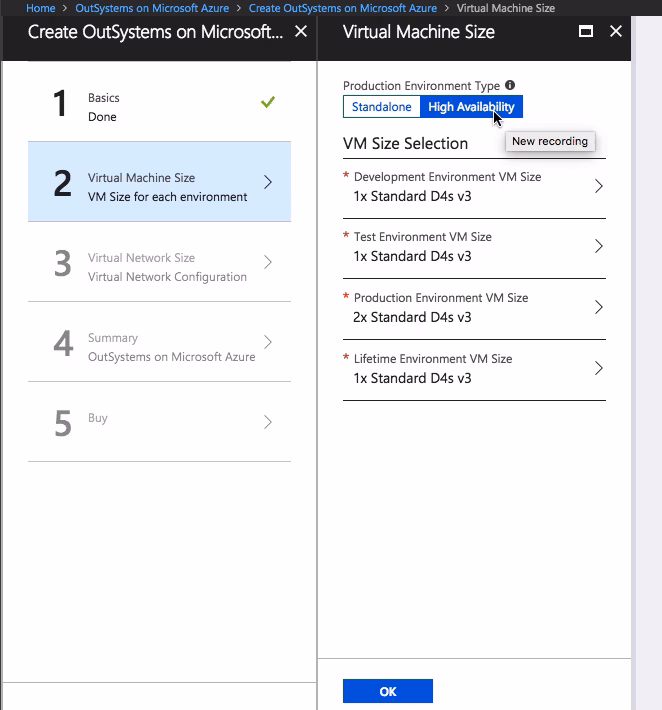This screenshot has width=662, height=710.
Task: Open Test Environment VM Size chevron
Action: [x=599, y=246]
